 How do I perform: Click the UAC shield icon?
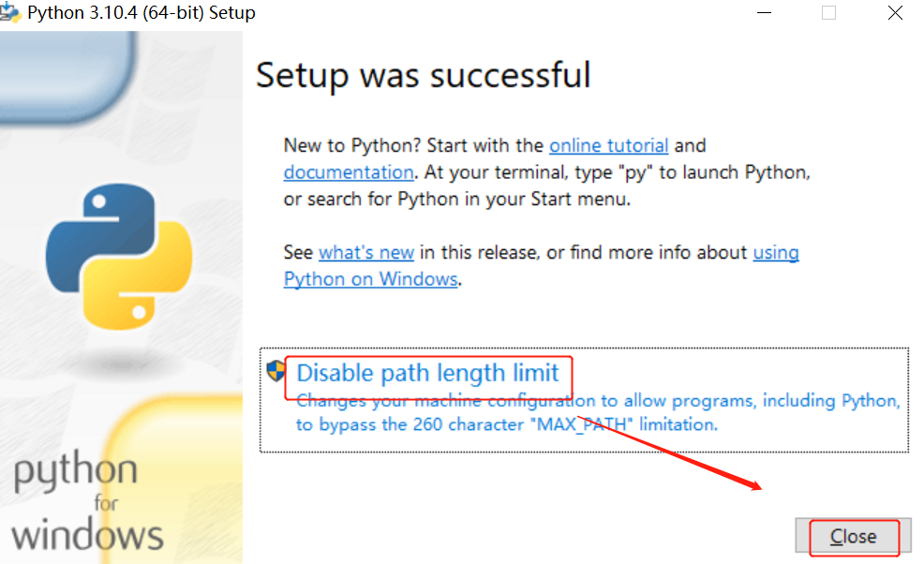[276, 371]
